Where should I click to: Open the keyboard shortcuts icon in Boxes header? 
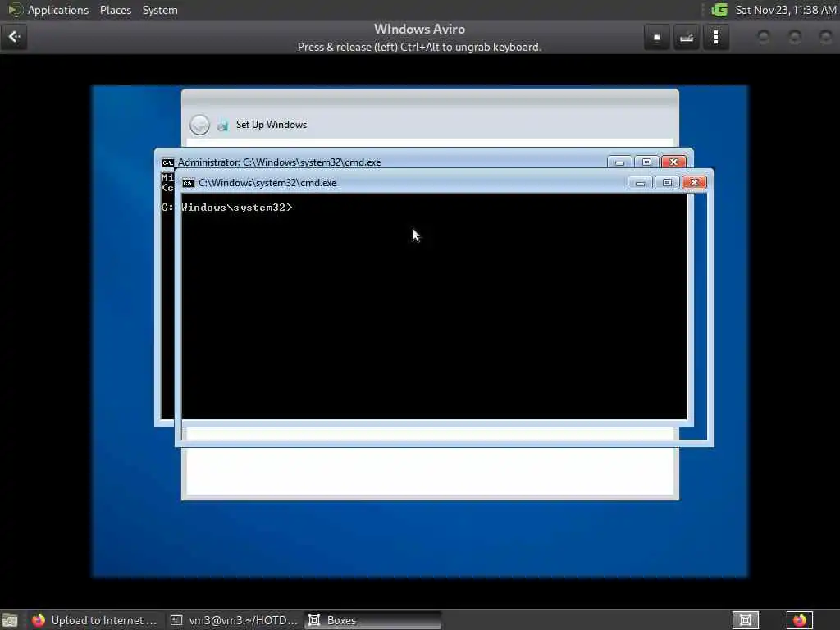[687, 38]
